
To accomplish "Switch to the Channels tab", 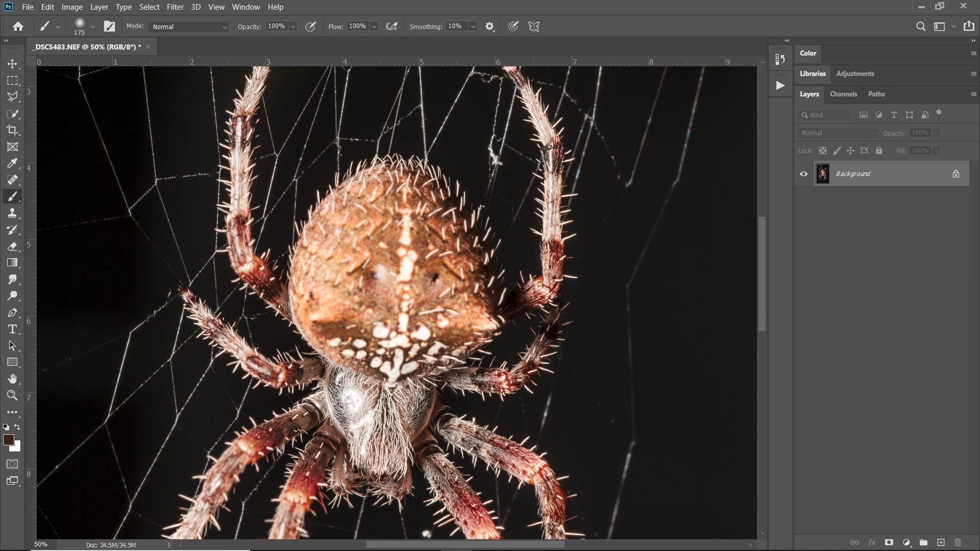I will coord(843,94).
